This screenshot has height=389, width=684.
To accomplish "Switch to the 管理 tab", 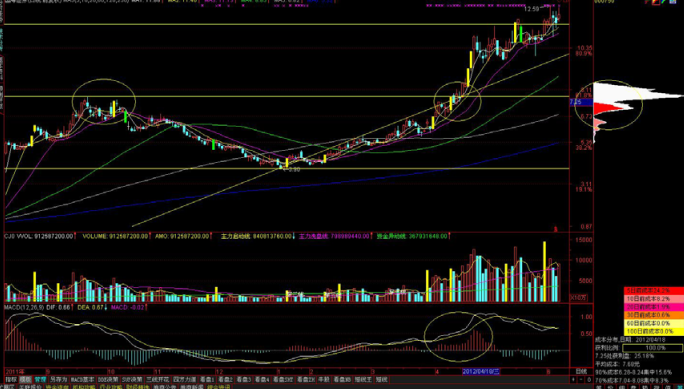I will click(41, 379).
